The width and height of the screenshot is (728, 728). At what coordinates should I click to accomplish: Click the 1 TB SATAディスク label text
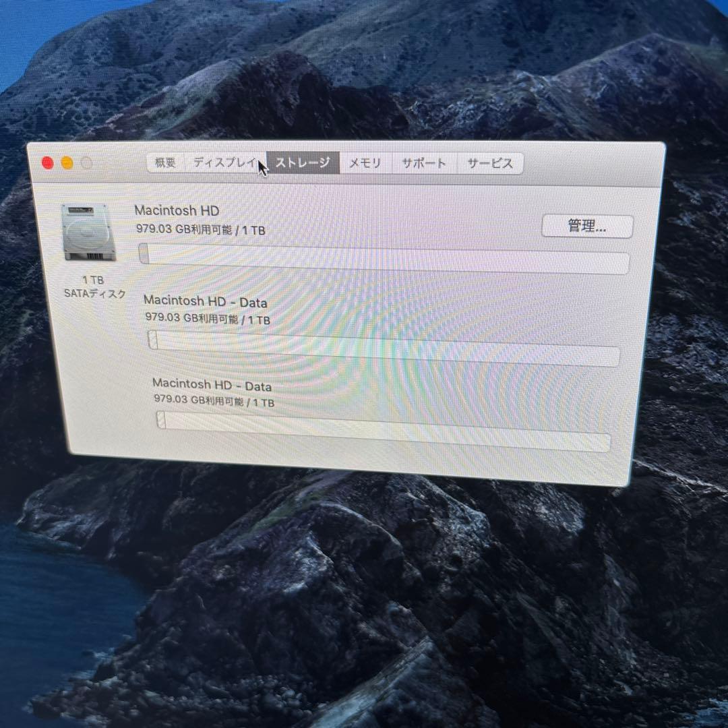95,286
